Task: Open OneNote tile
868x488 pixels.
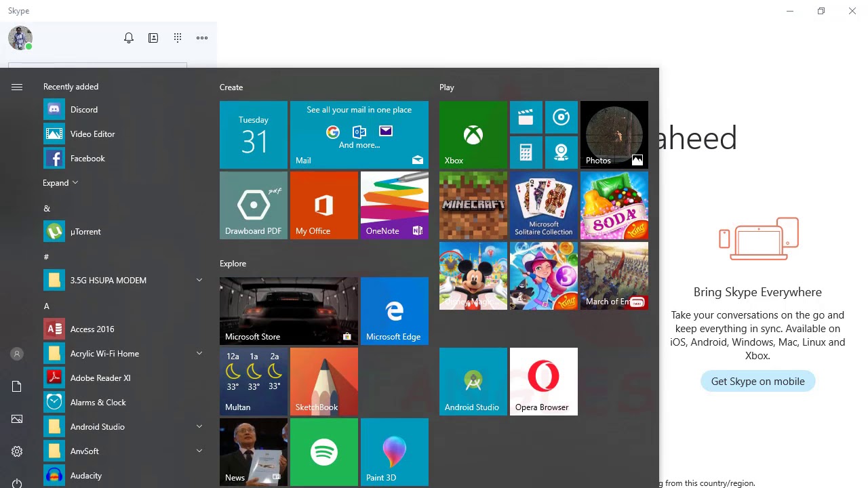Action: point(395,205)
